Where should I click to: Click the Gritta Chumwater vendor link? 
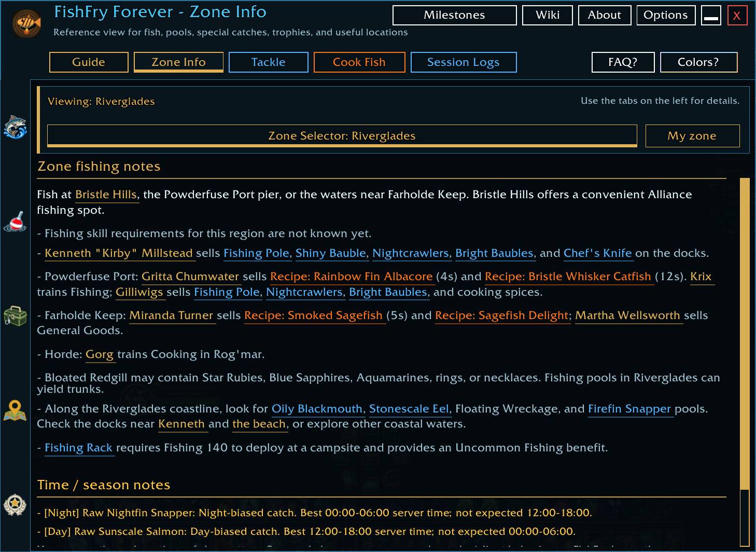tap(190, 277)
